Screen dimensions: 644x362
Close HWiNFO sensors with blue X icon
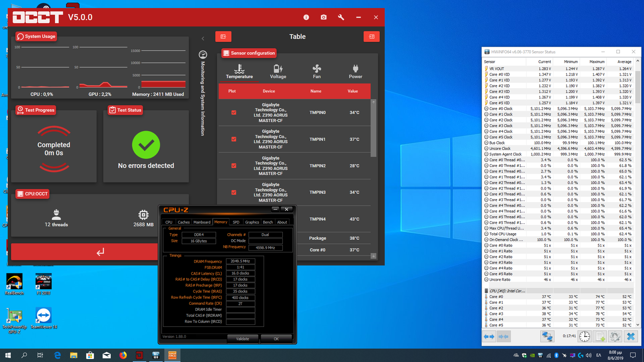[631, 336]
